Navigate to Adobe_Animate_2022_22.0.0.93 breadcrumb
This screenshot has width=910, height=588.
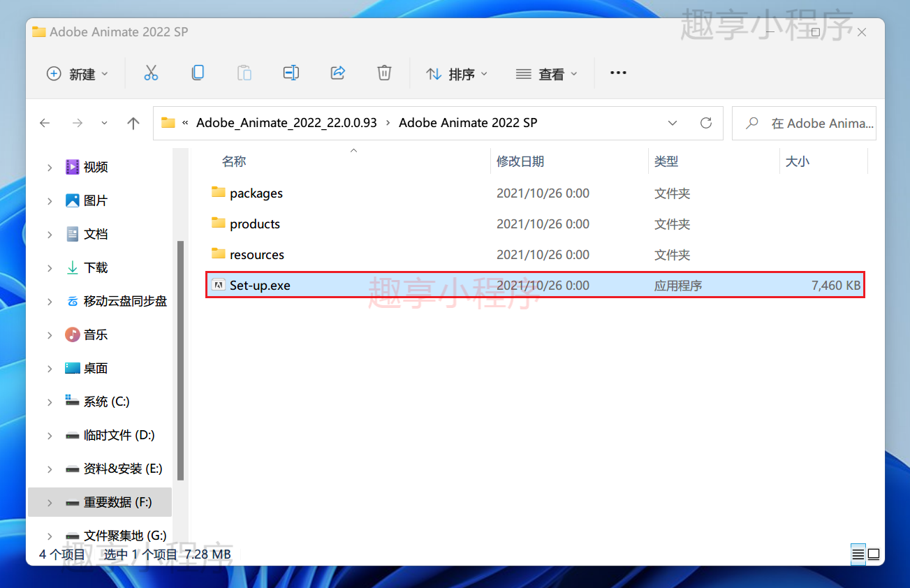(286, 123)
